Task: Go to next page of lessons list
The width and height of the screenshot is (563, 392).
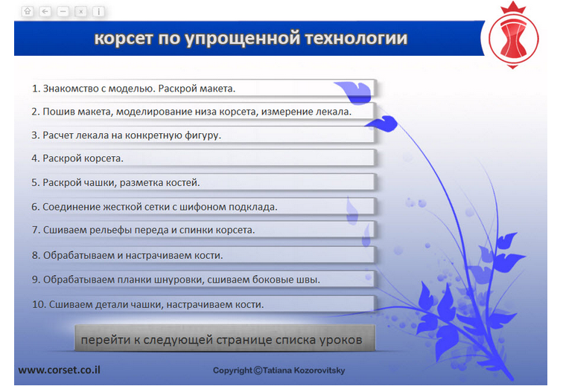Action: click(x=225, y=338)
